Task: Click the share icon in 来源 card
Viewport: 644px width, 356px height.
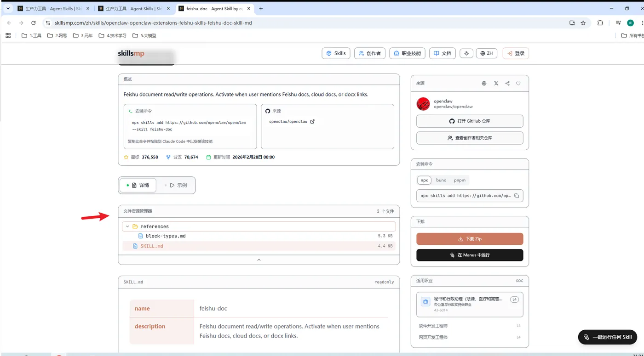Action: [507, 84]
